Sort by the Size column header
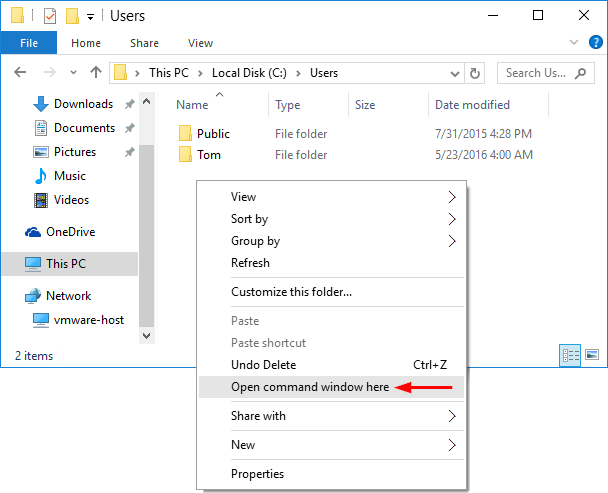Image resolution: width=608 pixels, height=493 pixels. click(365, 105)
